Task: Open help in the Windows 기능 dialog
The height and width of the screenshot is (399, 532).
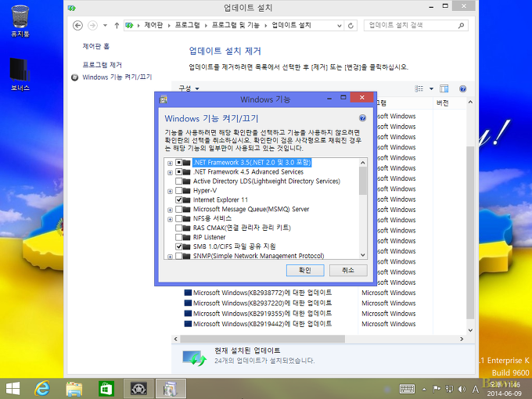Action: (x=362, y=118)
